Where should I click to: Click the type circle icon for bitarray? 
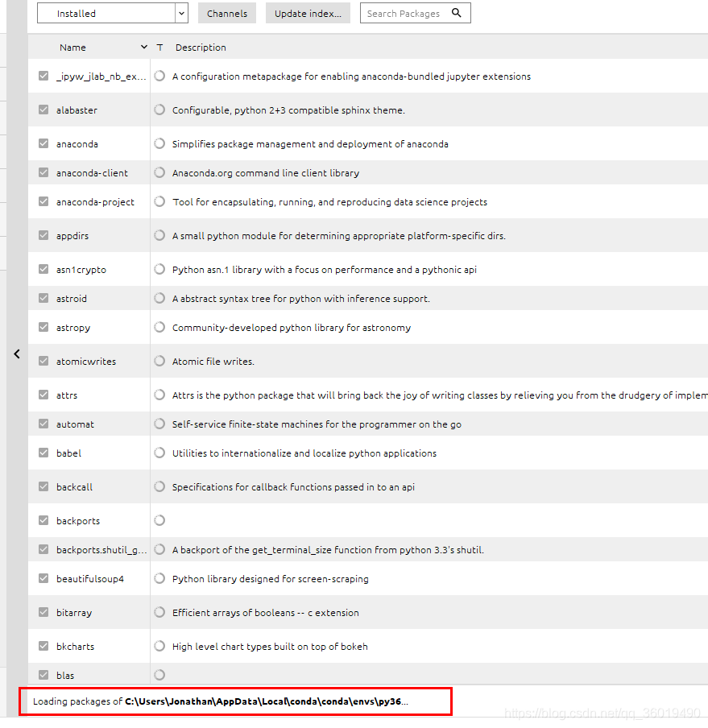click(159, 612)
